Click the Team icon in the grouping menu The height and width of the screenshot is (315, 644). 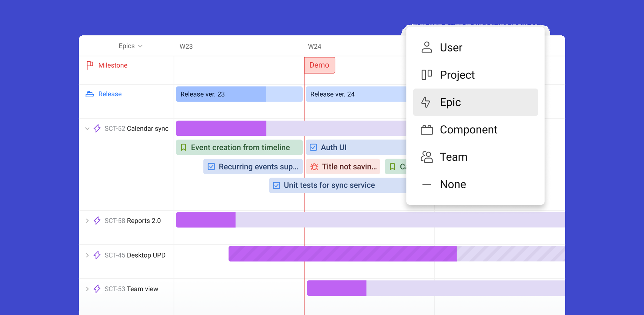427,157
